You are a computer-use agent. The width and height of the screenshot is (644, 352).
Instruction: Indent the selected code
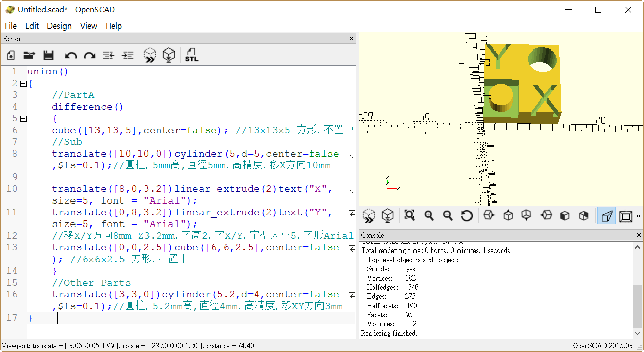(128, 55)
